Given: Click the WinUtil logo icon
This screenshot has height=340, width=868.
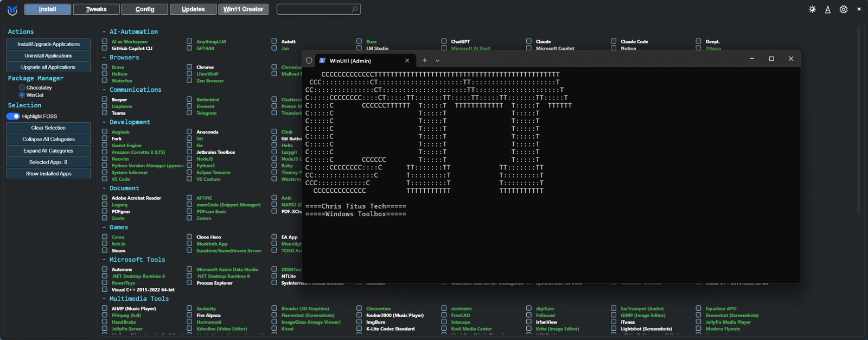Looking at the screenshot, I should (12, 10).
